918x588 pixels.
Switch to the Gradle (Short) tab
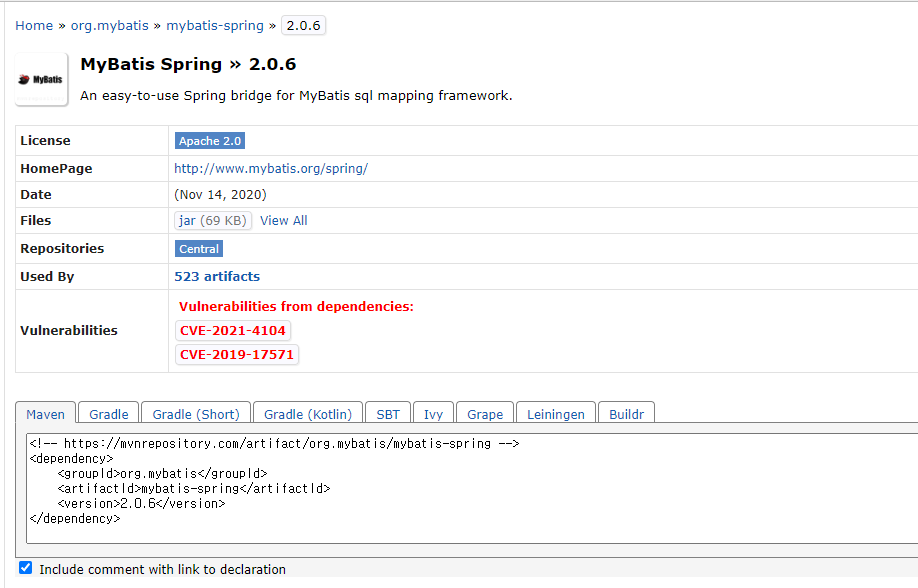point(196,414)
